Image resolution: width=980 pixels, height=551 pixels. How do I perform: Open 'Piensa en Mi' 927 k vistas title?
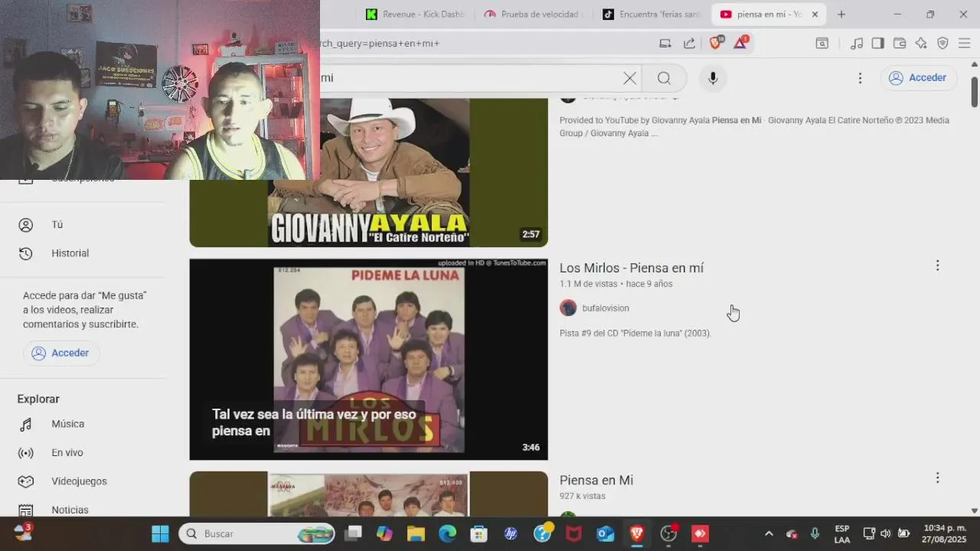(x=596, y=481)
